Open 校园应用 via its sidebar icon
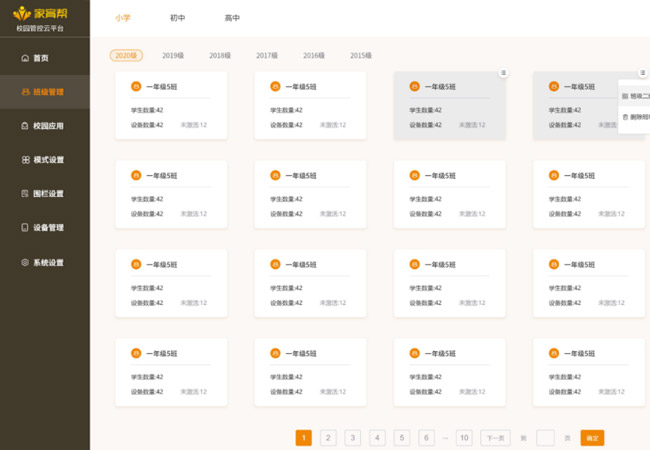The image size is (650, 450). pos(25,126)
